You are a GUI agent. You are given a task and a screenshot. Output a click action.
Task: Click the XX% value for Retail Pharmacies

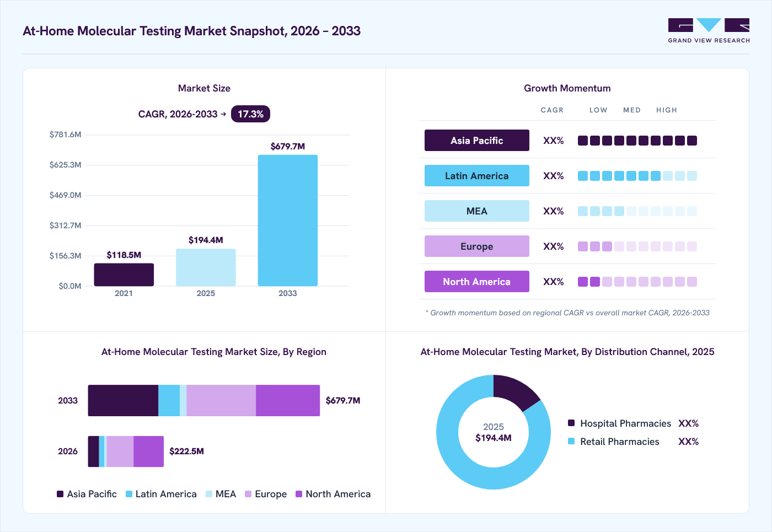point(689,442)
